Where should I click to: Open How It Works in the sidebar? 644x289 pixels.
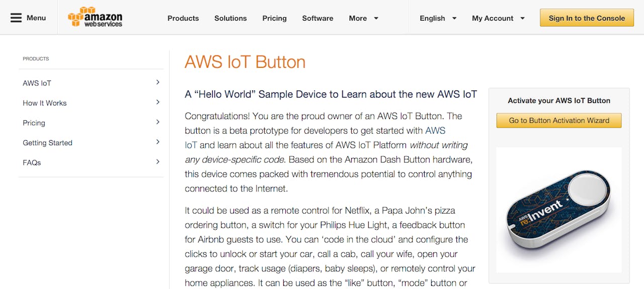(x=45, y=103)
